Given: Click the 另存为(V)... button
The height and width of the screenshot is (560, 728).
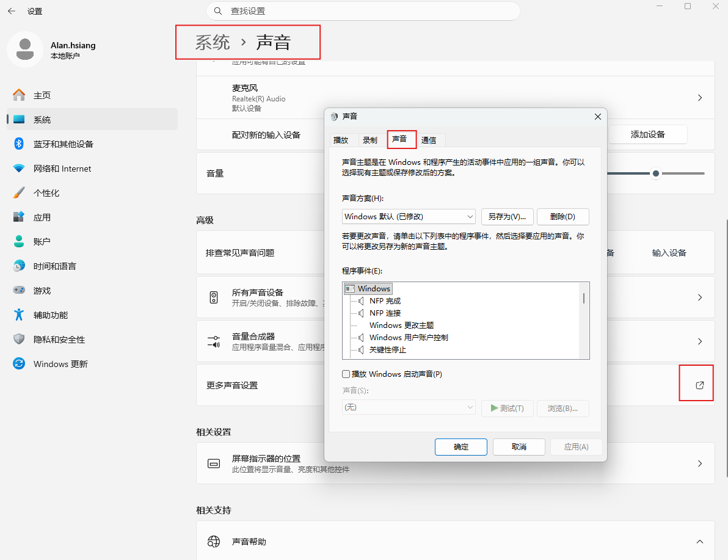Looking at the screenshot, I should coord(507,216).
